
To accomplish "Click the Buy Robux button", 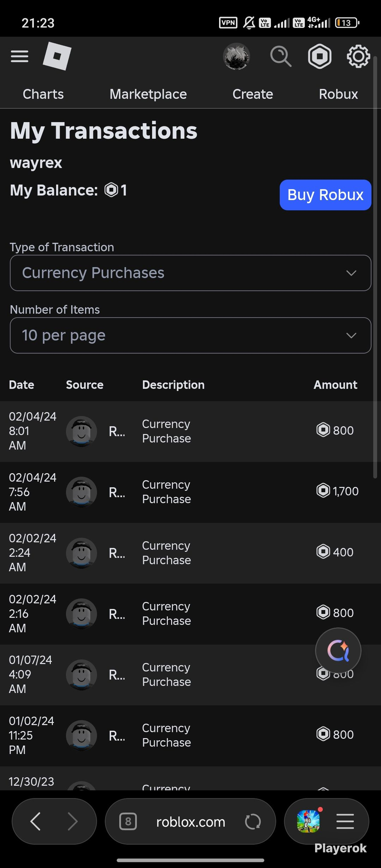I will coord(325,195).
